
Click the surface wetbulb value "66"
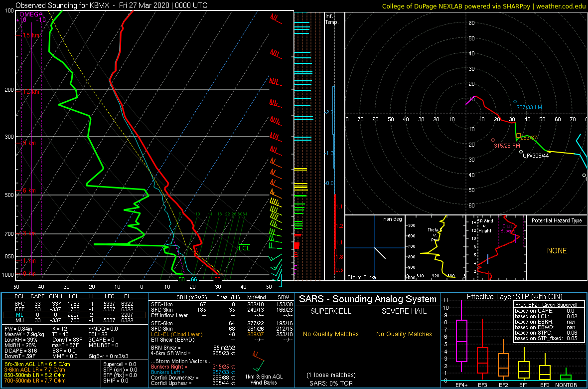point(194,279)
